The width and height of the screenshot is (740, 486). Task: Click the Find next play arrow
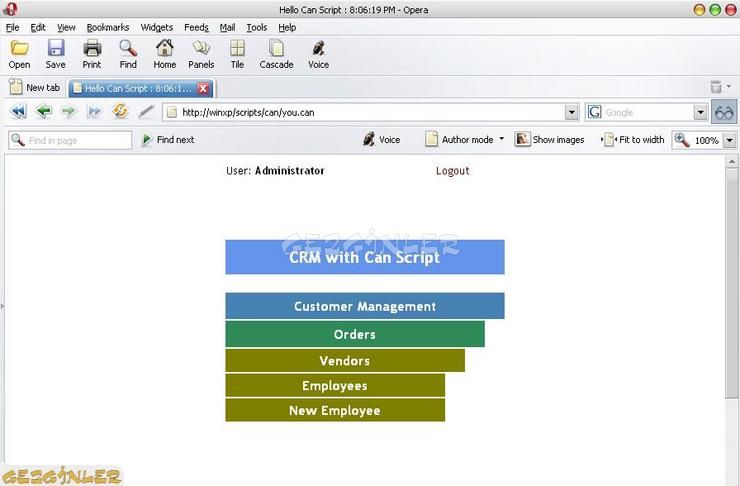(147, 140)
